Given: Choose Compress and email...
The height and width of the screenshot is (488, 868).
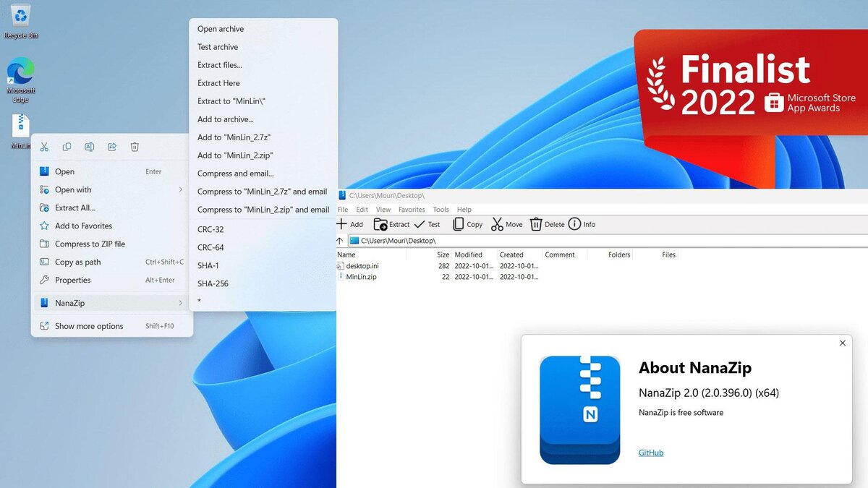Looking at the screenshot, I should (x=263, y=174).
